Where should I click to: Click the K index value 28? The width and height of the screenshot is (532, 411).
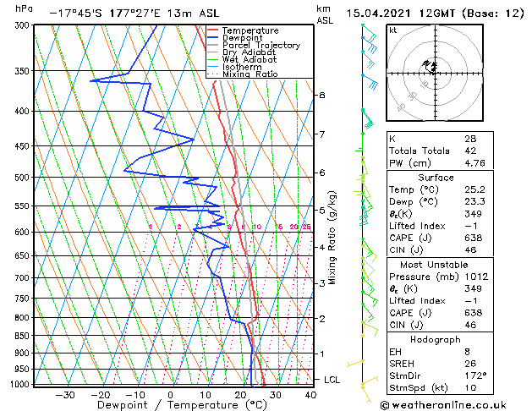pos(470,139)
